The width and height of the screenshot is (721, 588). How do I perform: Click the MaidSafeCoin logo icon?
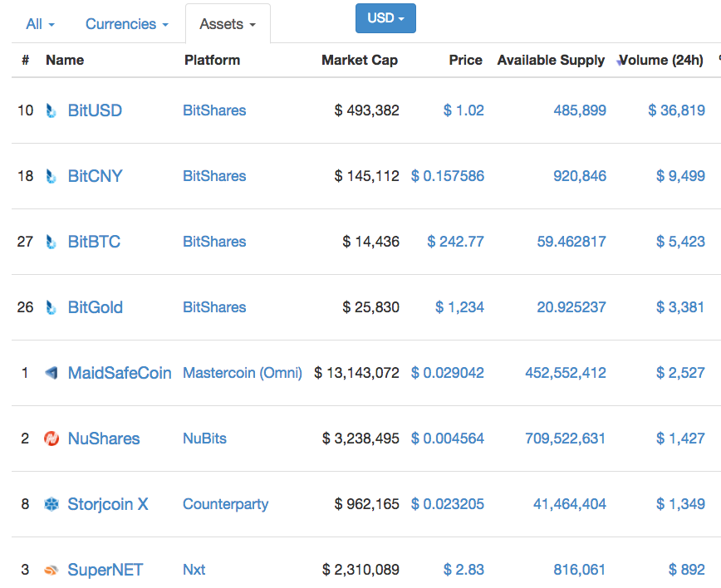51,373
